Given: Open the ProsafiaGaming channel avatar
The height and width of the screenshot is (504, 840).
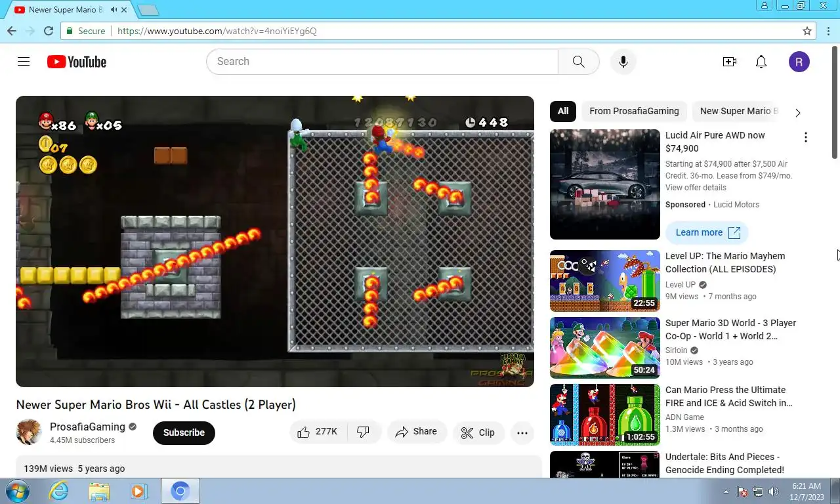Looking at the screenshot, I should tap(29, 432).
